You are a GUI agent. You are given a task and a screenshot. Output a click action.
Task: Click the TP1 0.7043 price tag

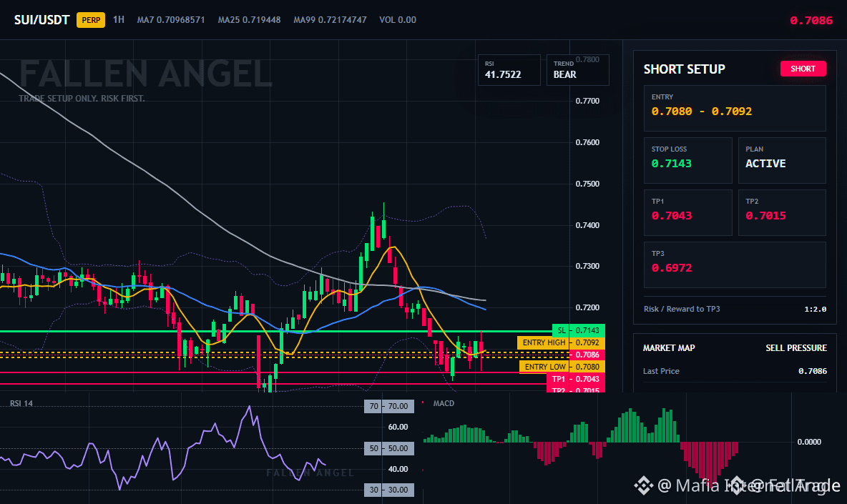576,380
